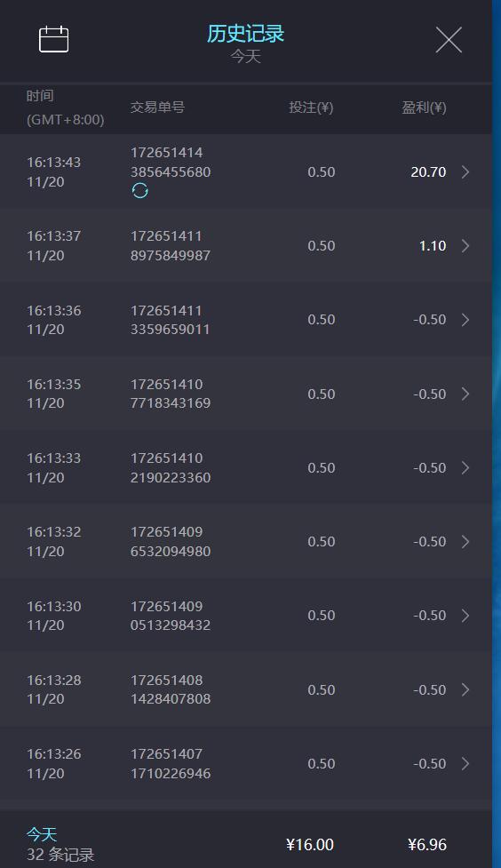Close the 历史记录 history panel
This screenshot has width=501, height=868.
449,40
